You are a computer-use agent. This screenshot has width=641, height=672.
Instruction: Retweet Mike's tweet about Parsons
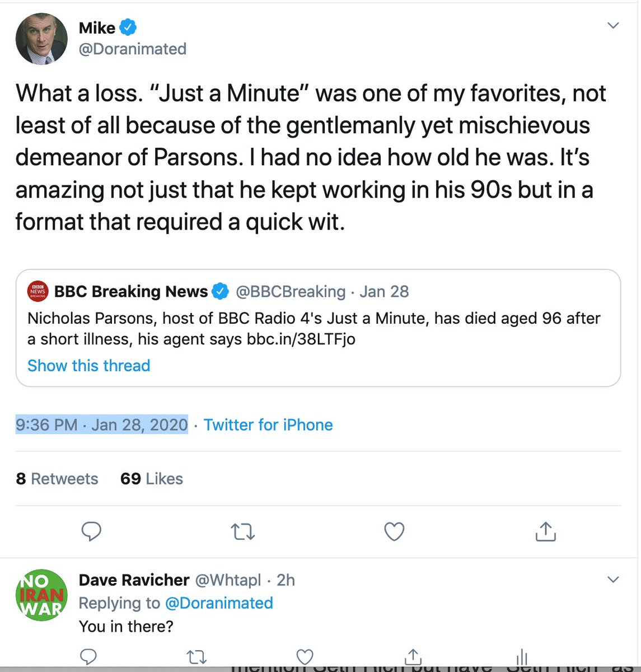243,531
